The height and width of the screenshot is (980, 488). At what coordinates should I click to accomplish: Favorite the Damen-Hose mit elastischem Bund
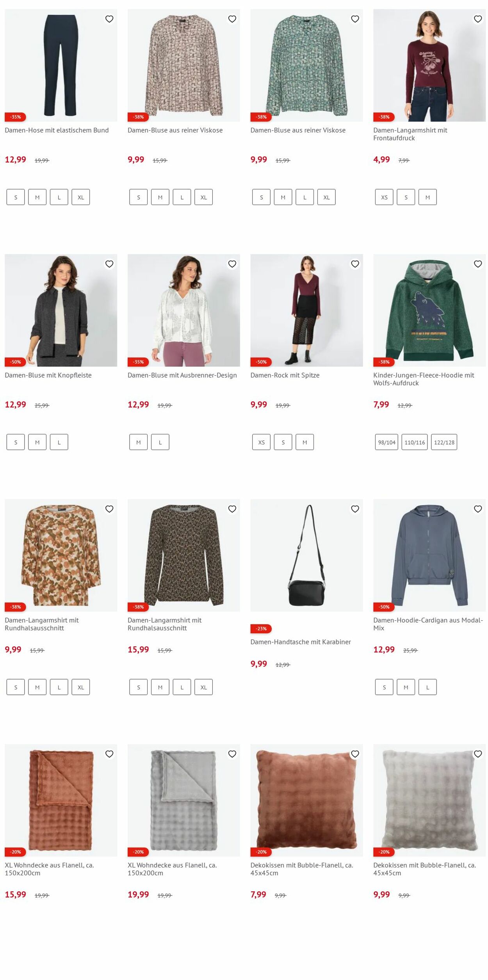[x=109, y=19]
